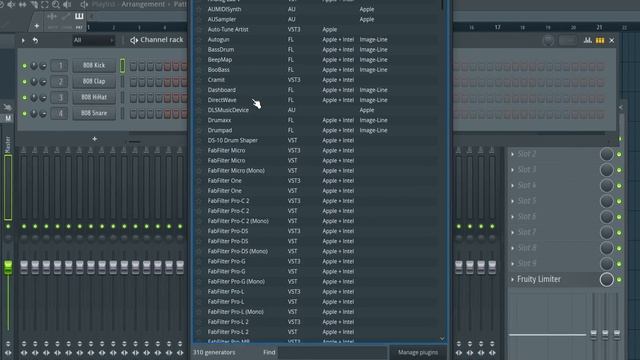Click the first step button of 808 Kick
This screenshot has width=640, height=360.
pos(133,67)
